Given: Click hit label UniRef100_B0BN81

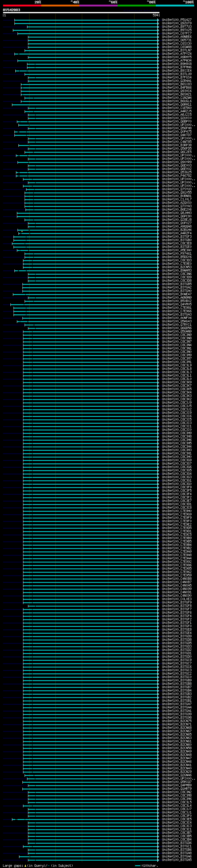Looking at the screenshot, I should tap(177, 196).
